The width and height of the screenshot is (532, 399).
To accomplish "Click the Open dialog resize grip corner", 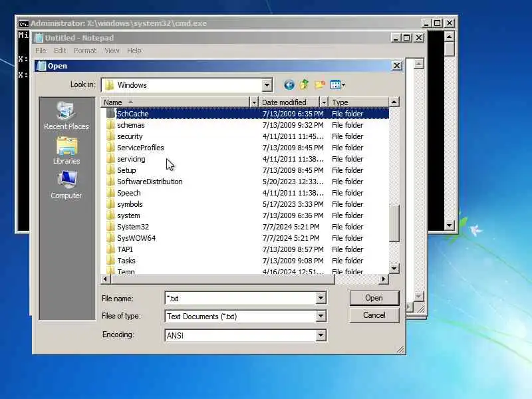I will coord(401,350).
